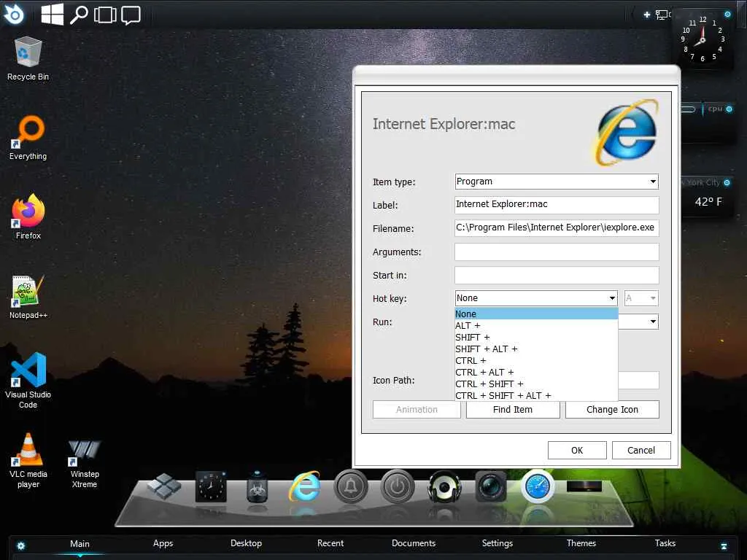Screen dimensions: 747x560
Task: Choose 'CTRL + SHIFT +' modifier option
Action: pos(536,384)
